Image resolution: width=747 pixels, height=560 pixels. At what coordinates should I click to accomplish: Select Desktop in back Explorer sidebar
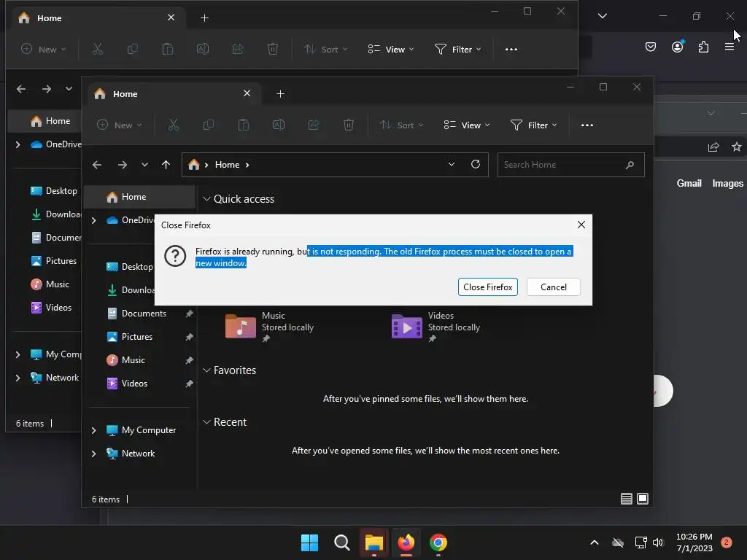pos(54,191)
